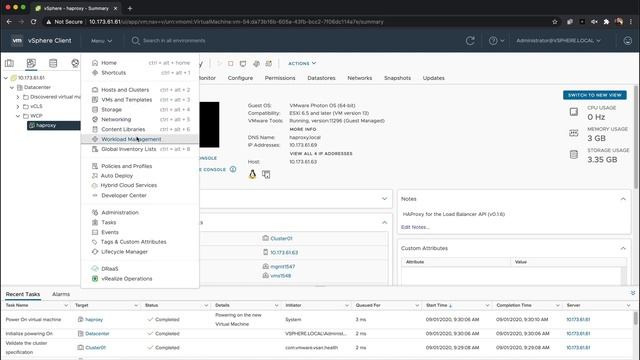Viewport: 640px width, 360px height.
Task: Refresh the vSphere Client view
Action: [x=470, y=40]
